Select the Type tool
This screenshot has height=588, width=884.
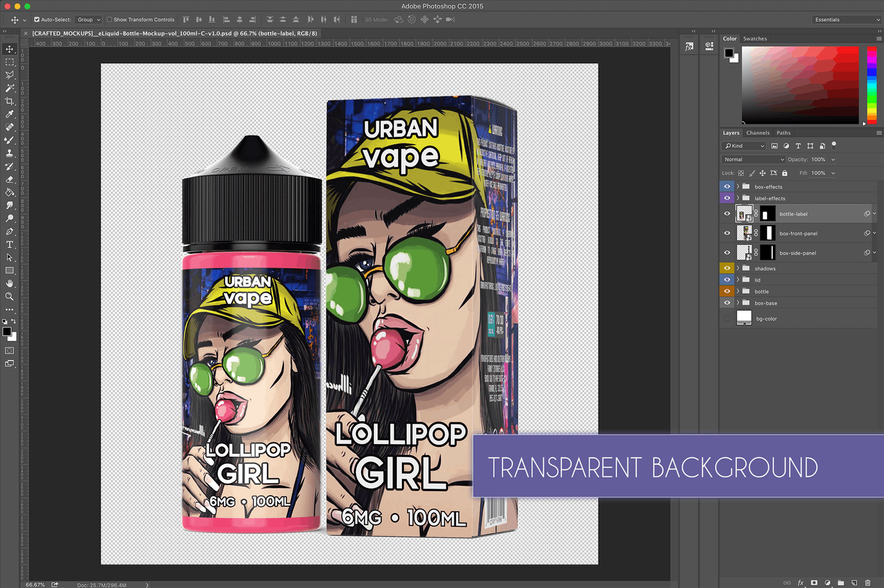(x=9, y=244)
